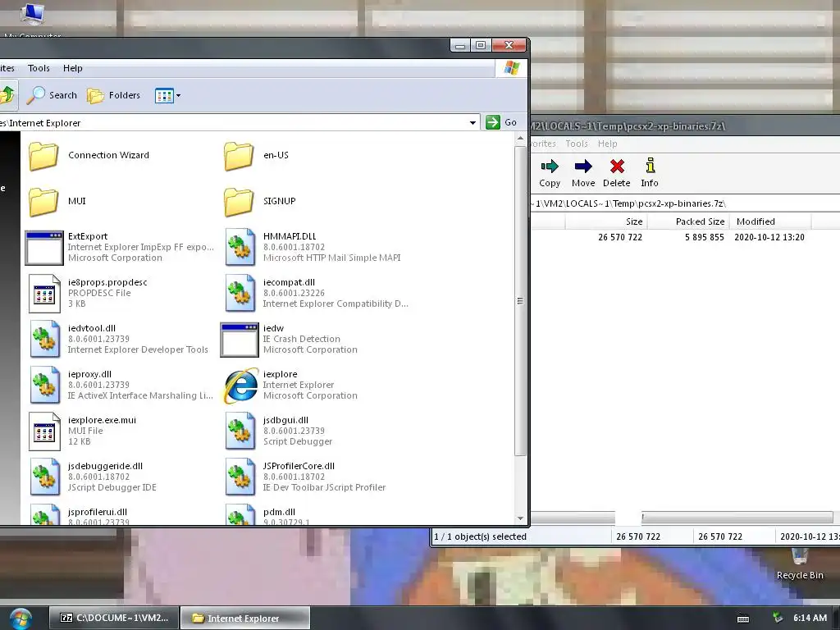The height and width of the screenshot is (630, 840).
Task: Click the Explorer vertical scrollbar thumb
Action: [x=520, y=301]
